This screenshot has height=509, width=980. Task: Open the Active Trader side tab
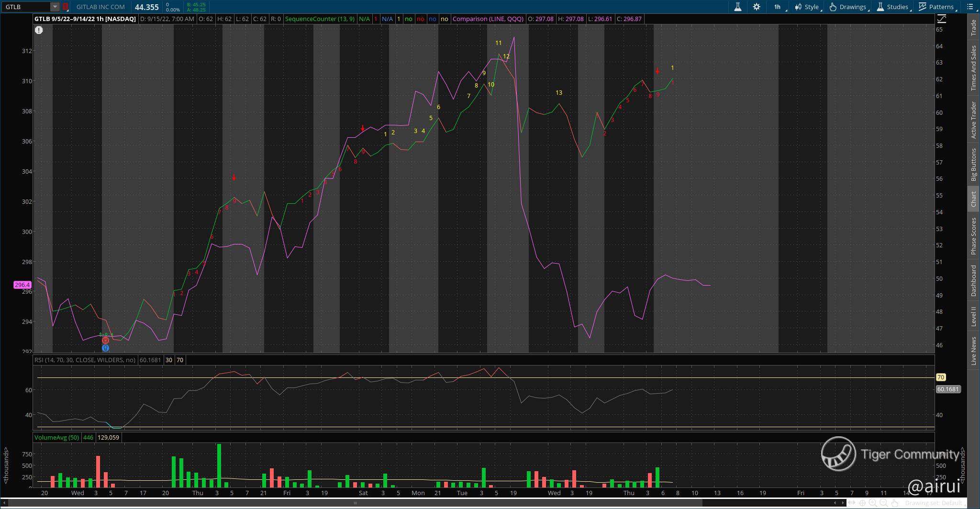973,120
